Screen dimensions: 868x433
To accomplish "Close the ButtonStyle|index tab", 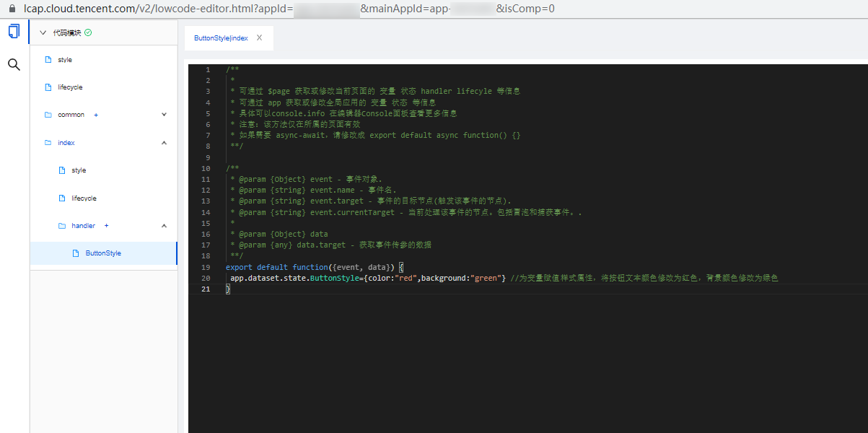I will 260,38.
